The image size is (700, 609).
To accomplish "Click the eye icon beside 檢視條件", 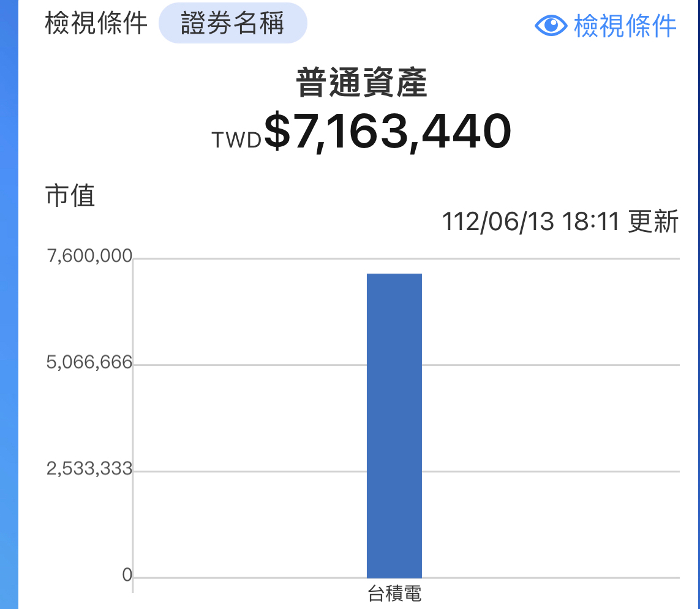I will click(x=551, y=25).
